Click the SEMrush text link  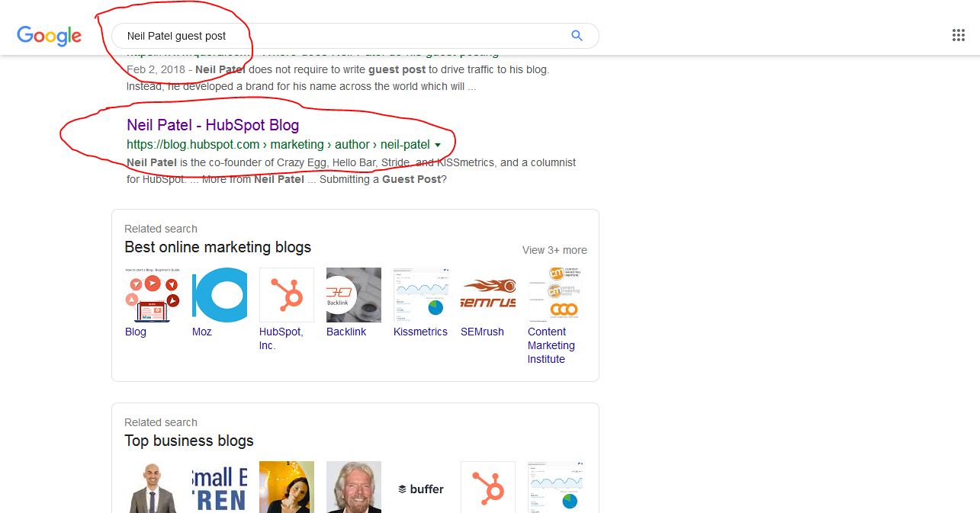click(x=482, y=332)
